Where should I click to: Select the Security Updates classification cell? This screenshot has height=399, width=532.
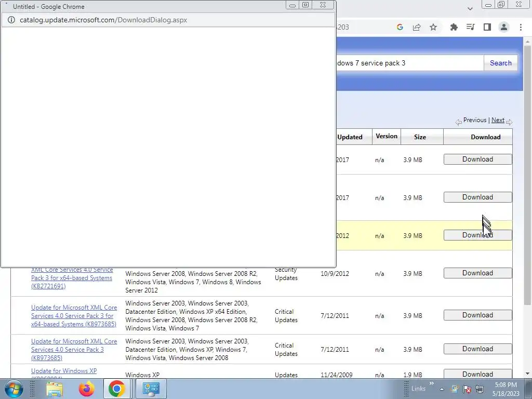coord(286,274)
